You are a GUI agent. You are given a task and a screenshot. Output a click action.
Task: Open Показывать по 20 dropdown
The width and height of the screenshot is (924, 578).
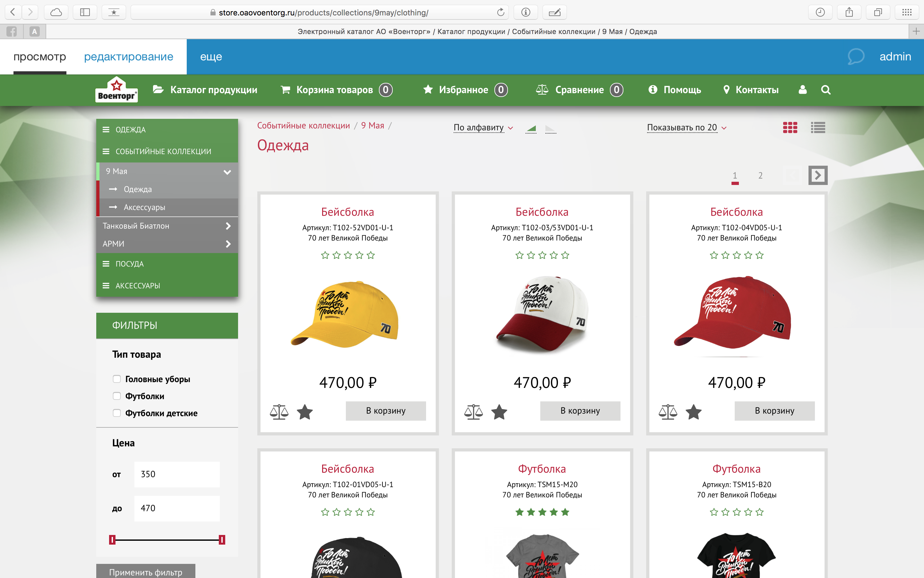[x=687, y=128]
